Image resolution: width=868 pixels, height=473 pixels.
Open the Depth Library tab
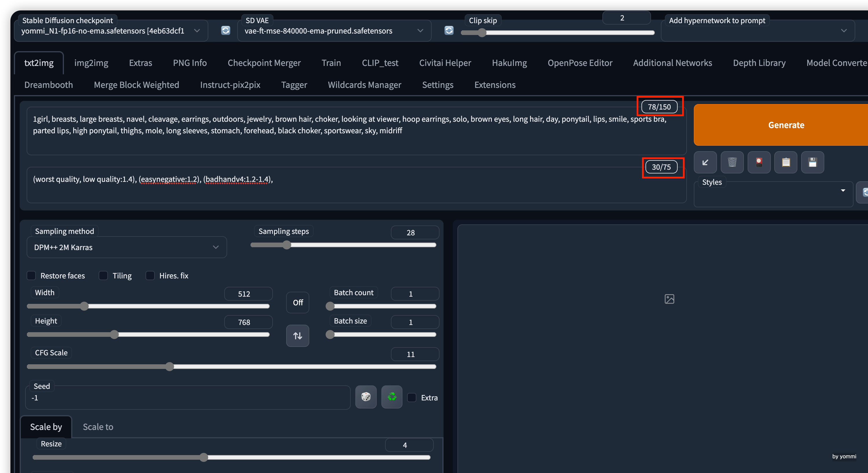point(759,63)
